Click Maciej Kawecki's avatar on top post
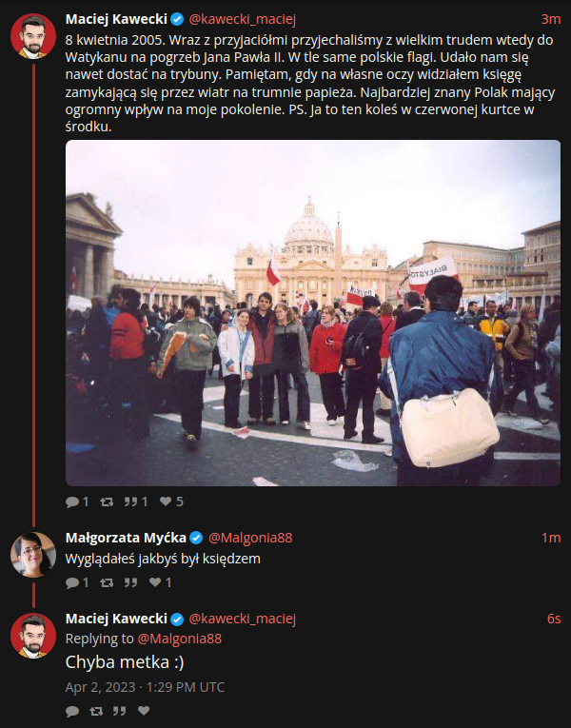 pyautogui.click(x=33, y=36)
